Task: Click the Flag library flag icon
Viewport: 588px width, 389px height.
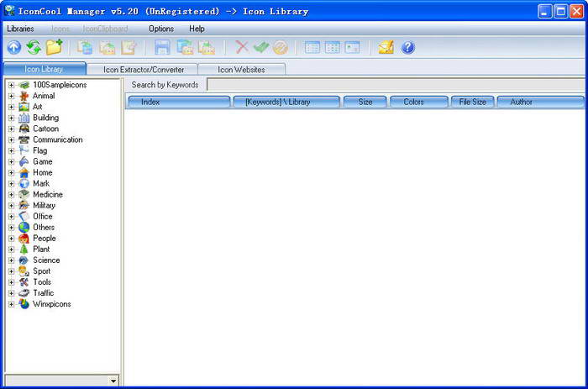Action: tap(24, 150)
